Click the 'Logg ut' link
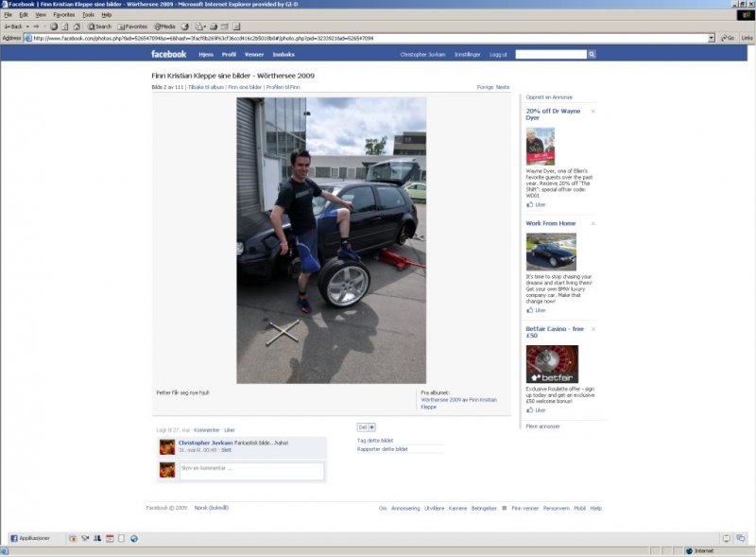Viewport: 756px width, 557px height. 498,55
